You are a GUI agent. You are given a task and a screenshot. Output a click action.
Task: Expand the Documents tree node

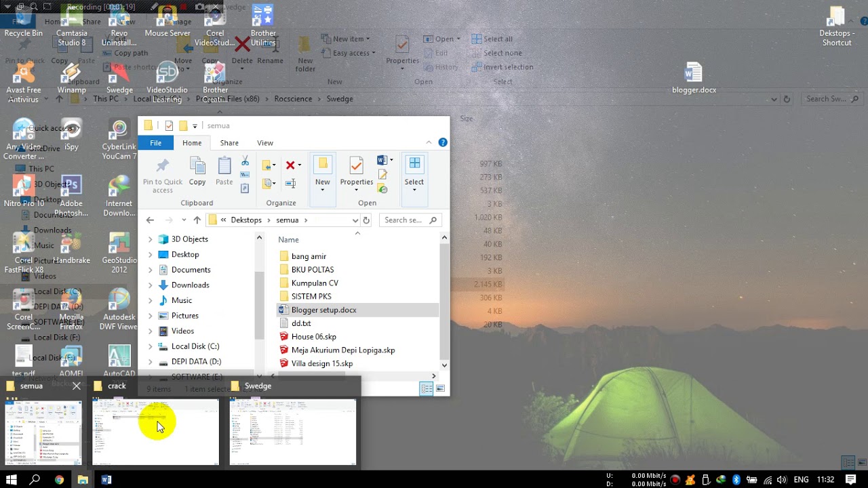151,270
